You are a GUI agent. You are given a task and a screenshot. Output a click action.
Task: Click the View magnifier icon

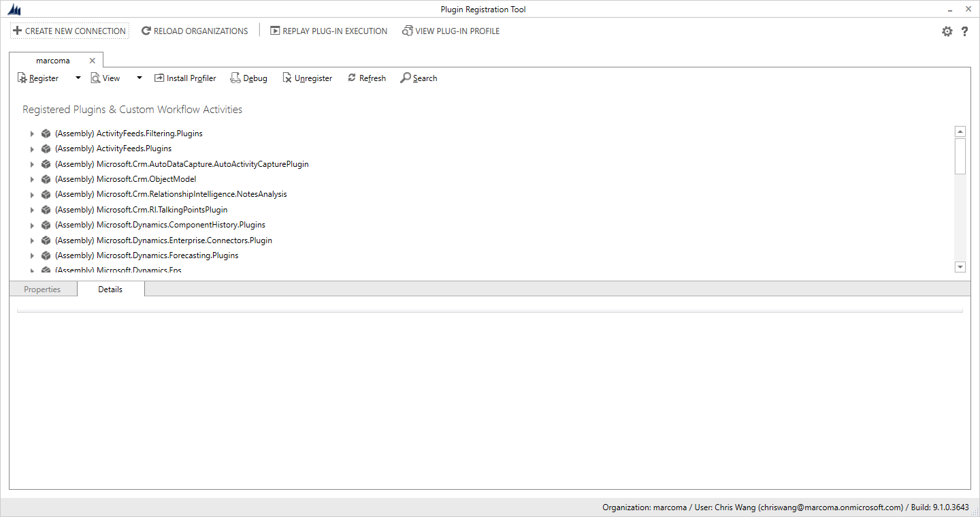[95, 78]
